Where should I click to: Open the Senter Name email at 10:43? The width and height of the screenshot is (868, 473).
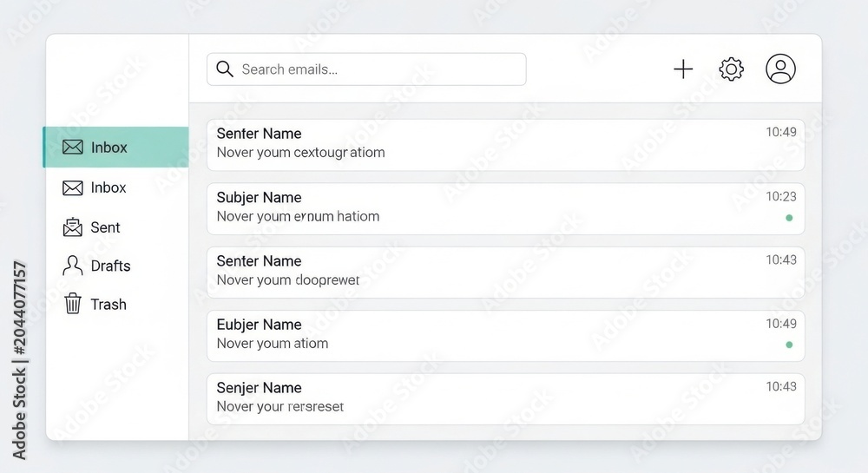(505, 273)
